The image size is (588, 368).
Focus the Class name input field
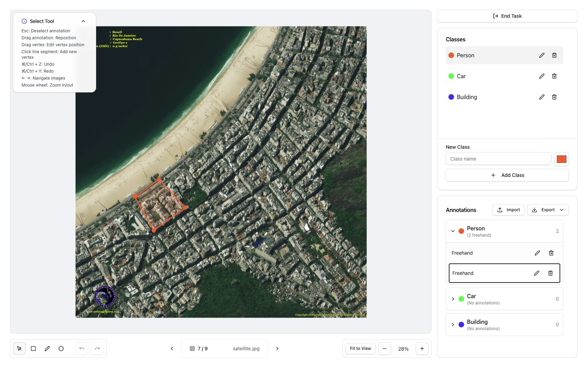click(x=498, y=159)
